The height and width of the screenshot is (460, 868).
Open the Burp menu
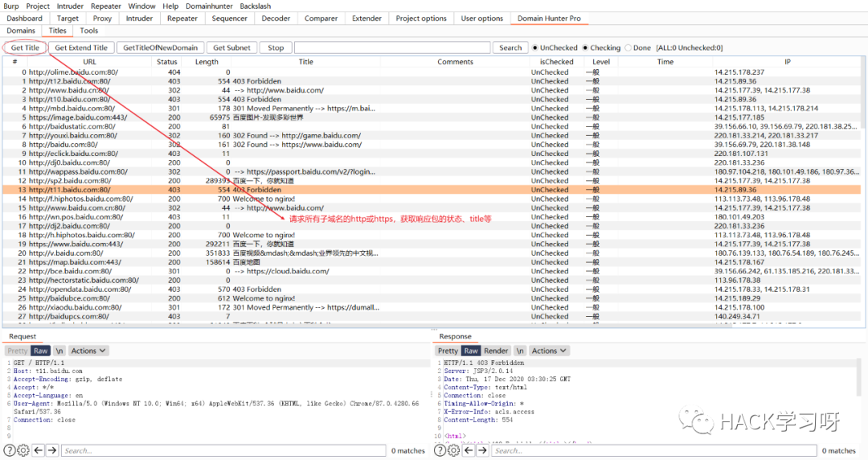(x=11, y=6)
